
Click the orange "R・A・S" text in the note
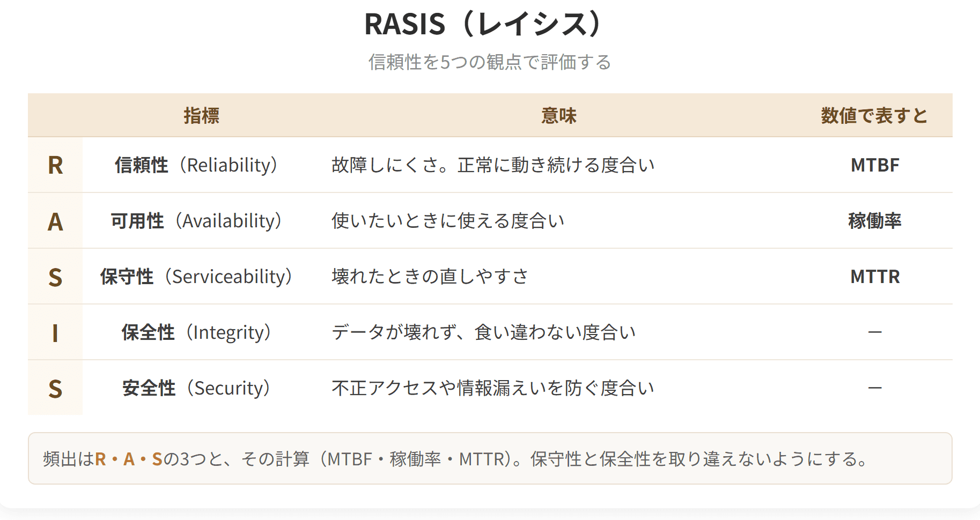click(129, 459)
